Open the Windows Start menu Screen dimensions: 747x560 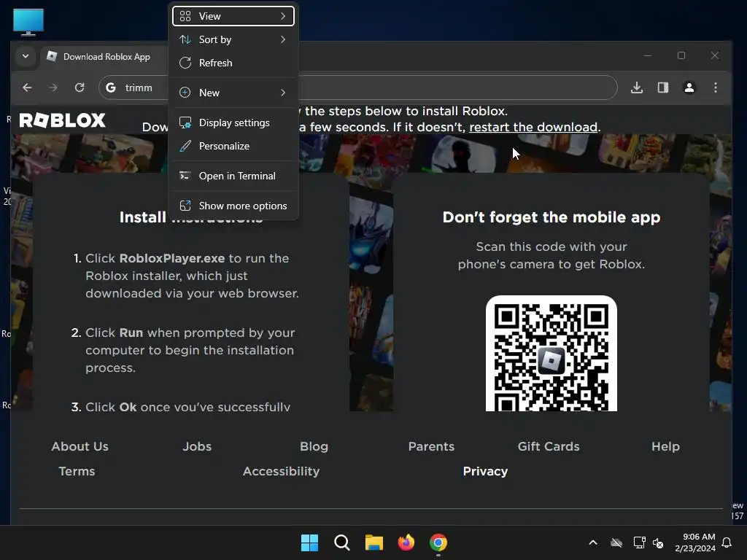pos(309,542)
